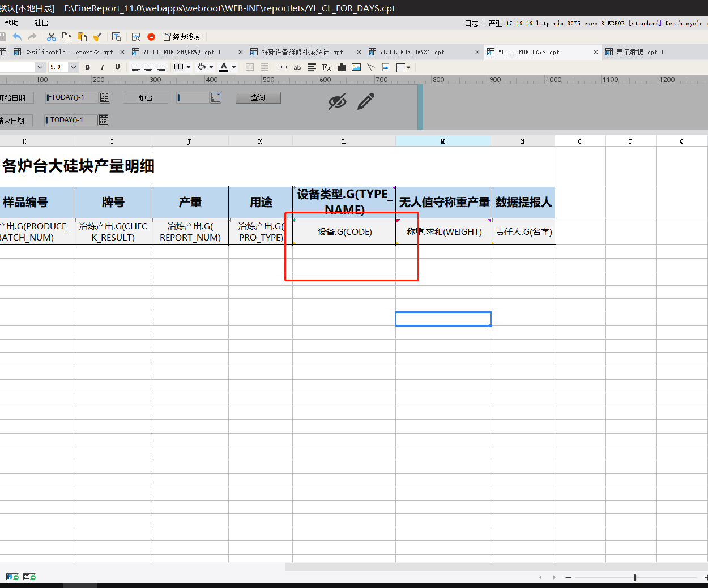The image size is (708, 588).
Task: Click the unmerge cells grid icon
Action: (265, 67)
